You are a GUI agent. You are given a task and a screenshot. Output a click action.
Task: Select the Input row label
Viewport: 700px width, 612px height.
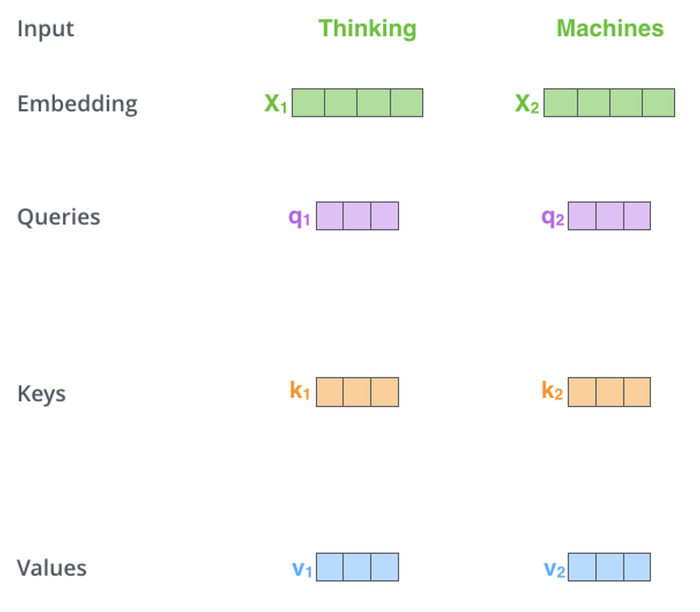[45, 28]
